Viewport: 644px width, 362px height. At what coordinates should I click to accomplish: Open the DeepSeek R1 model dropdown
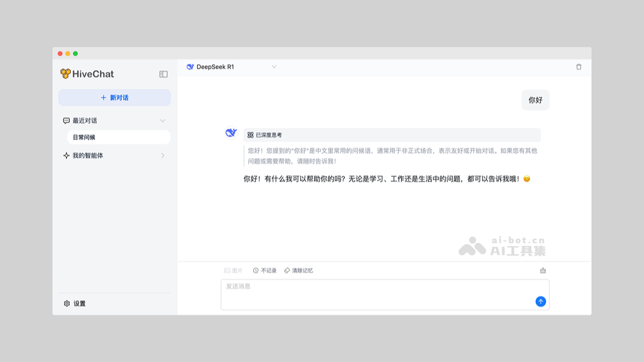(231, 67)
